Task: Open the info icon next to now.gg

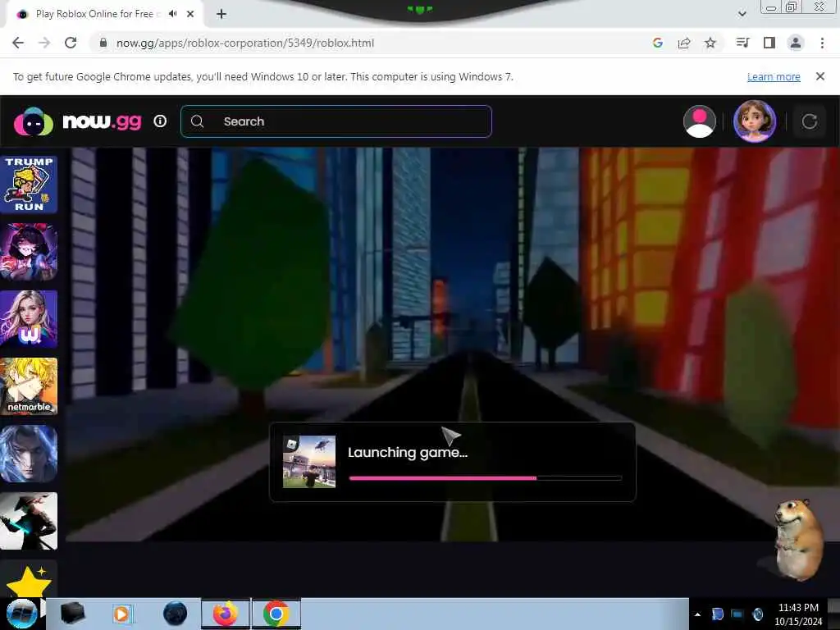Action: point(160,121)
